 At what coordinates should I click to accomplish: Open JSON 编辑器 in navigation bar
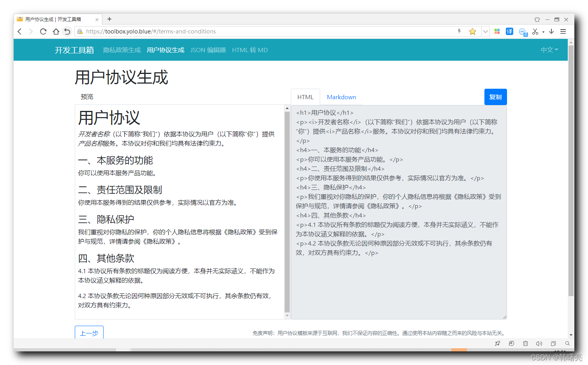(x=208, y=50)
